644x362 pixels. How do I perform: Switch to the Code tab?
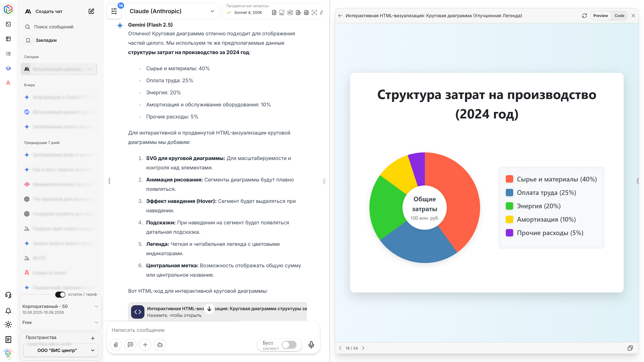coord(619,15)
